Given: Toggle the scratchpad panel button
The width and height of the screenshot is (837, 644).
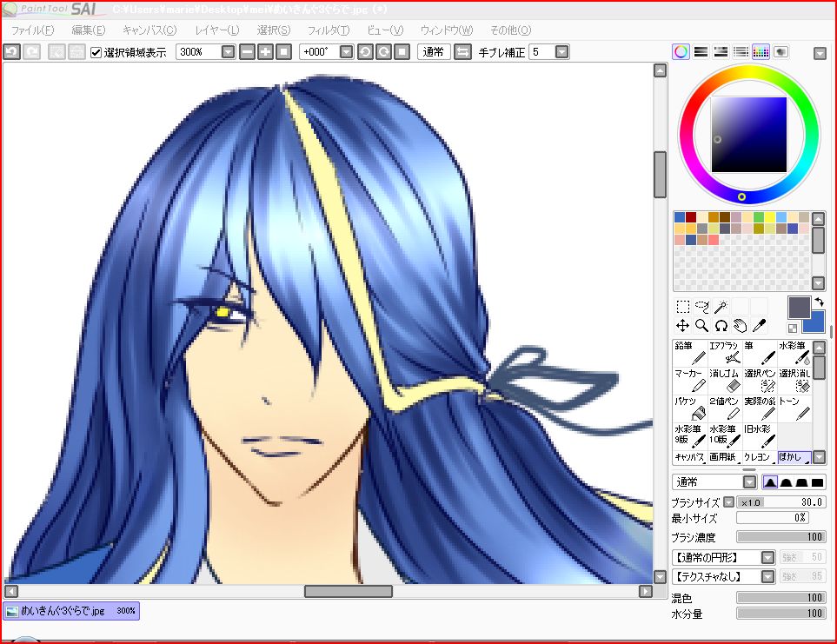Looking at the screenshot, I should pyautogui.click(x=781, y=52).
